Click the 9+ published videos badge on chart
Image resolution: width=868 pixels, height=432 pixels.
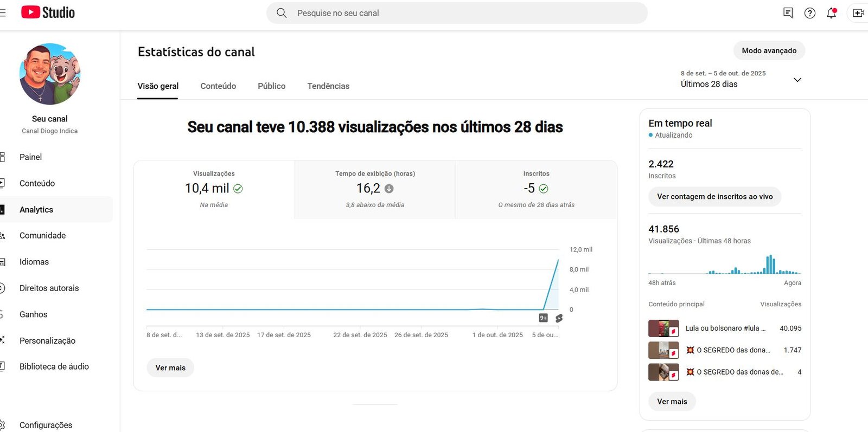(x=543, y=318)
